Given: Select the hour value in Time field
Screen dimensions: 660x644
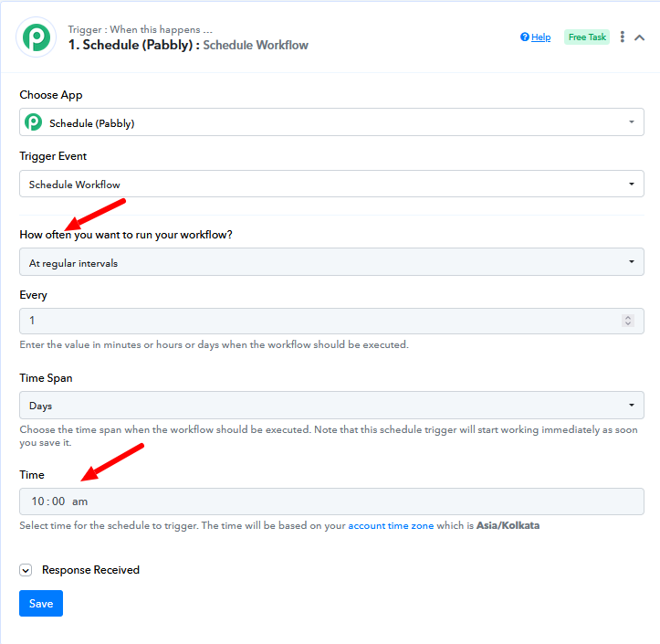Looking at the screenshot, I should (x=37, y=501).
